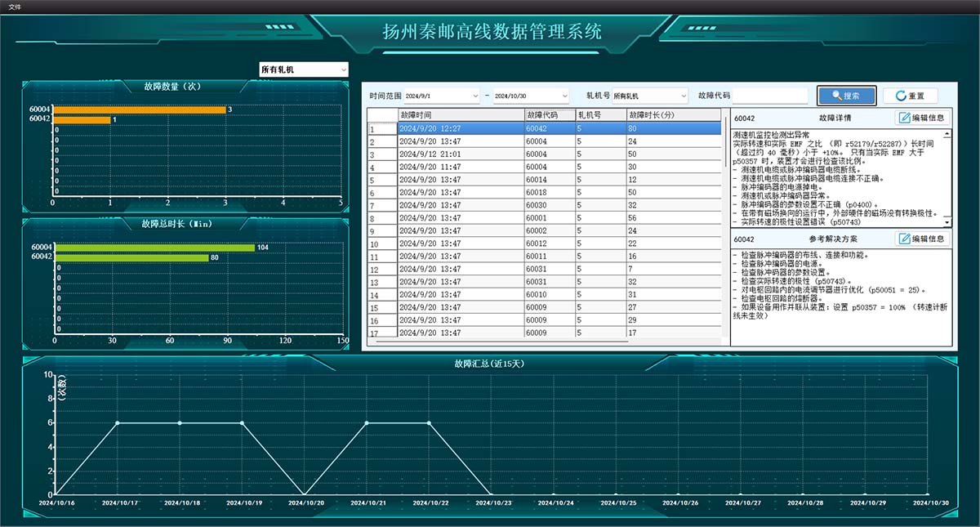Click the orange 60004 bar in 故障数量 chart

point(140,109)
